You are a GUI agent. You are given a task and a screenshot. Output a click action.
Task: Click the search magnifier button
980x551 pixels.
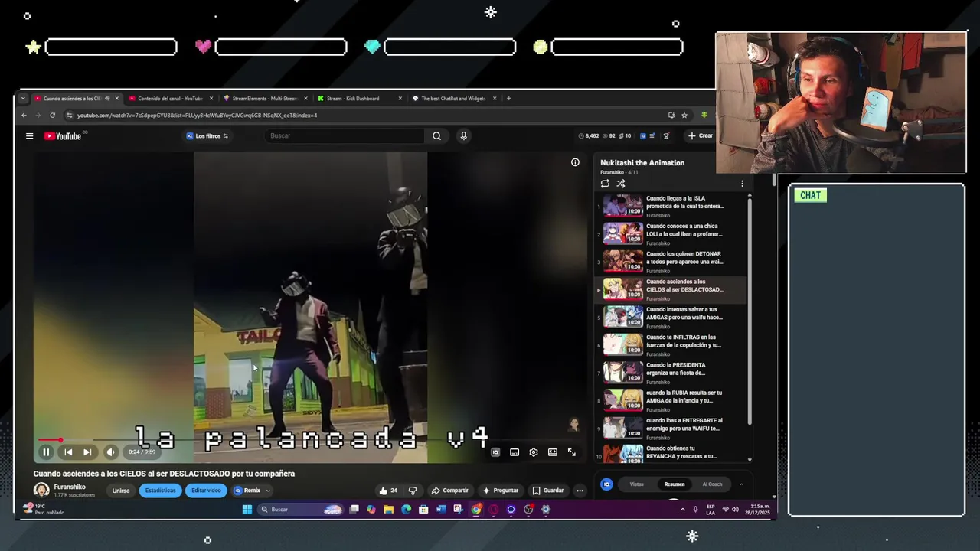[436, 136]
